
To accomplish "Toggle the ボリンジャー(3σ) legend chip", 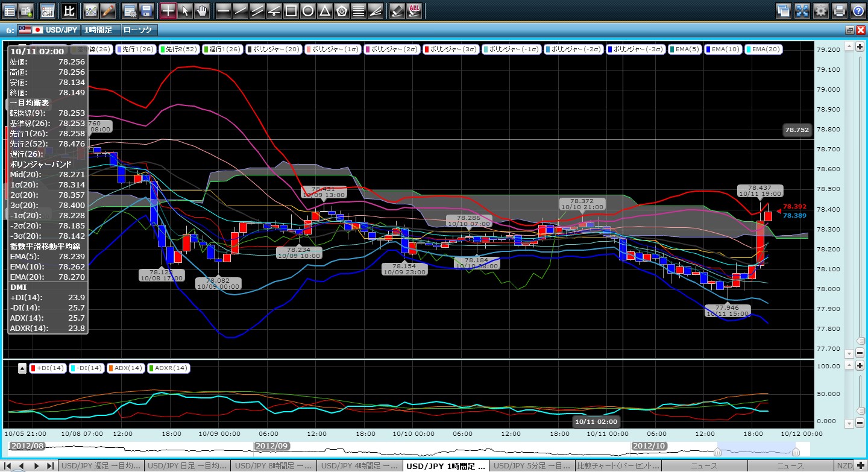I will point(450,49).
